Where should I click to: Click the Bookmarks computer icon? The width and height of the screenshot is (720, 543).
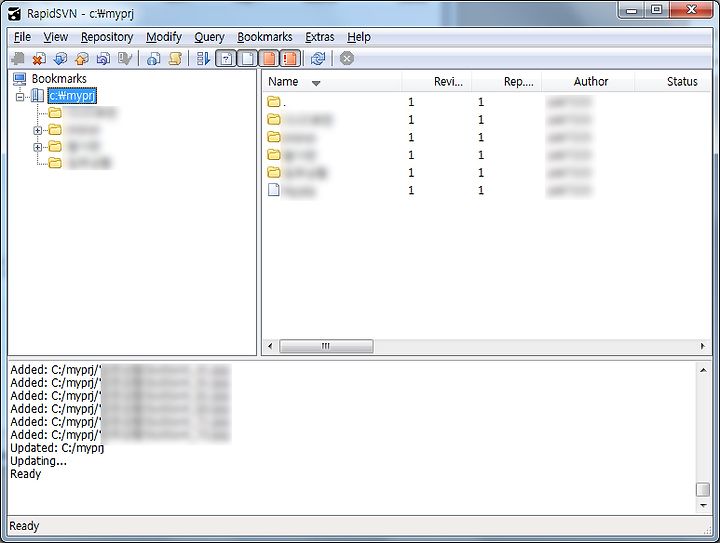(x=19, y=79)
